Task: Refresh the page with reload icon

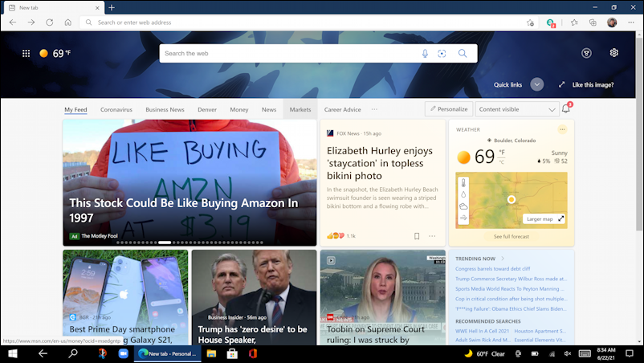Action: tap(49, 22)
